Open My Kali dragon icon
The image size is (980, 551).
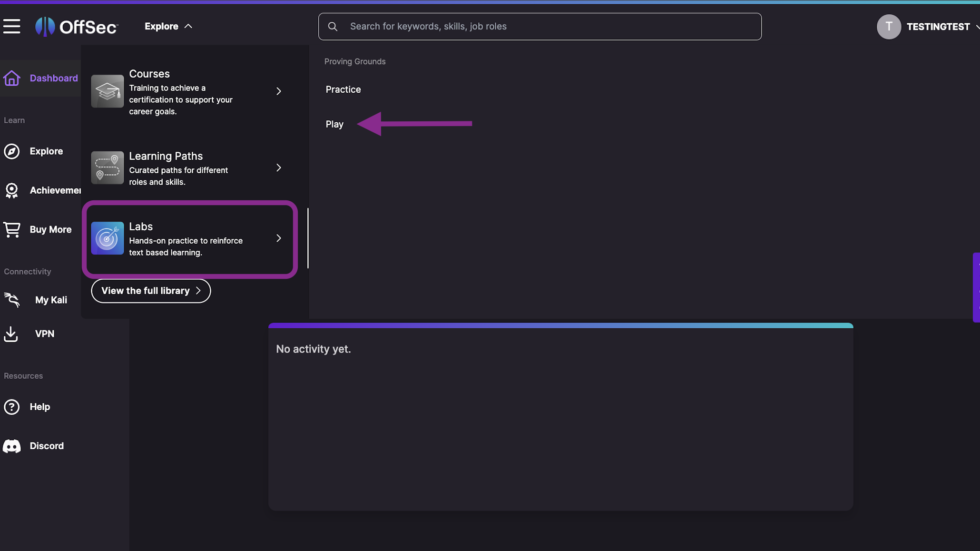(x=12, y=300)
